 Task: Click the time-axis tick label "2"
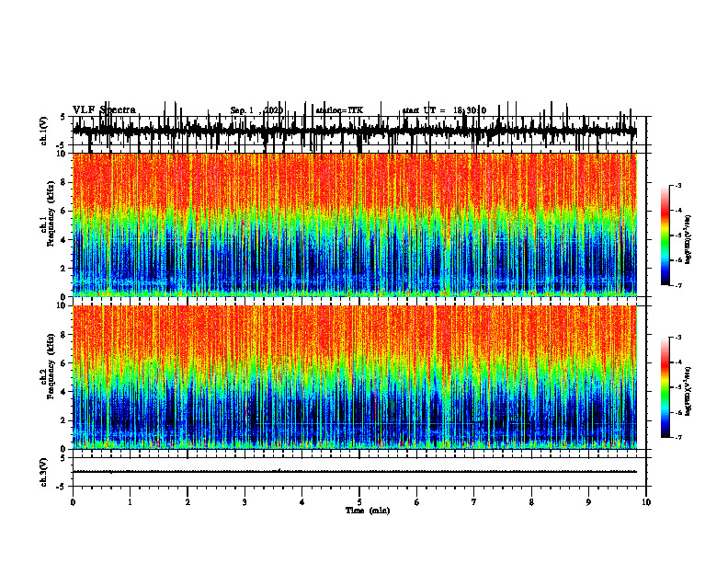coord(188,501)
